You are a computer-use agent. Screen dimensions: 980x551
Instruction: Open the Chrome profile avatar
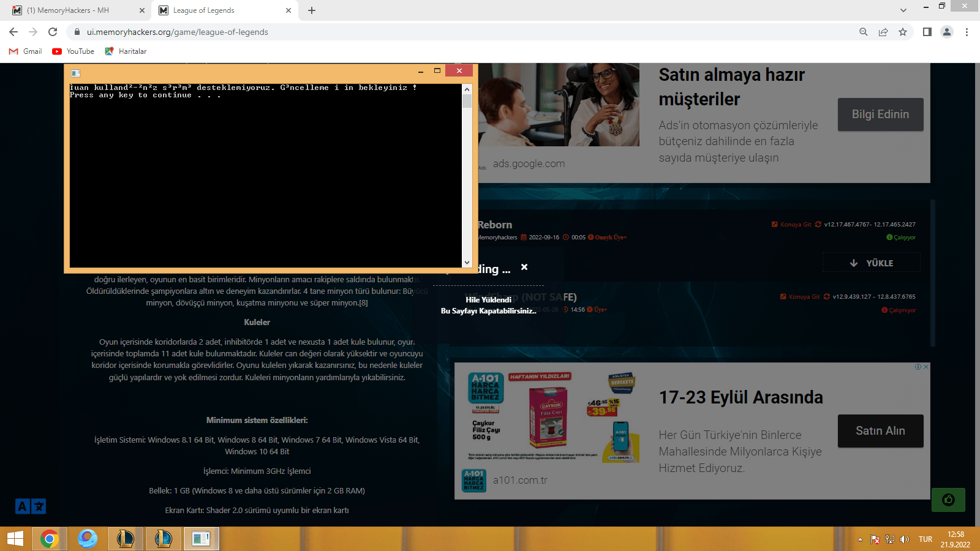point(947,32)
